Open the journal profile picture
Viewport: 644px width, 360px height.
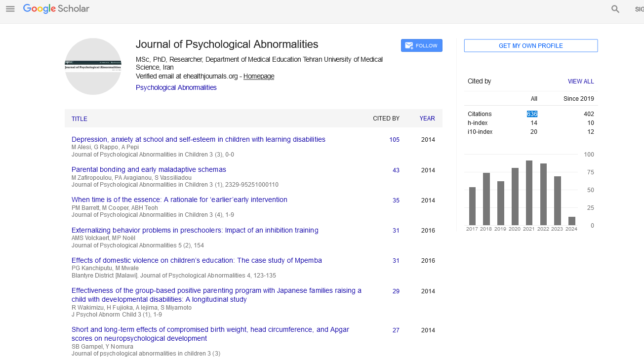[x=93, y=66]
